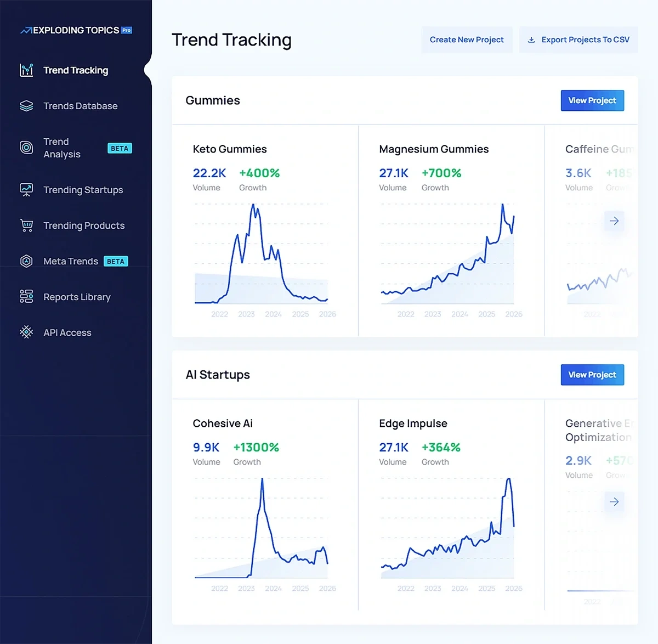Click the API Access snowflake icon

[26, 332]
